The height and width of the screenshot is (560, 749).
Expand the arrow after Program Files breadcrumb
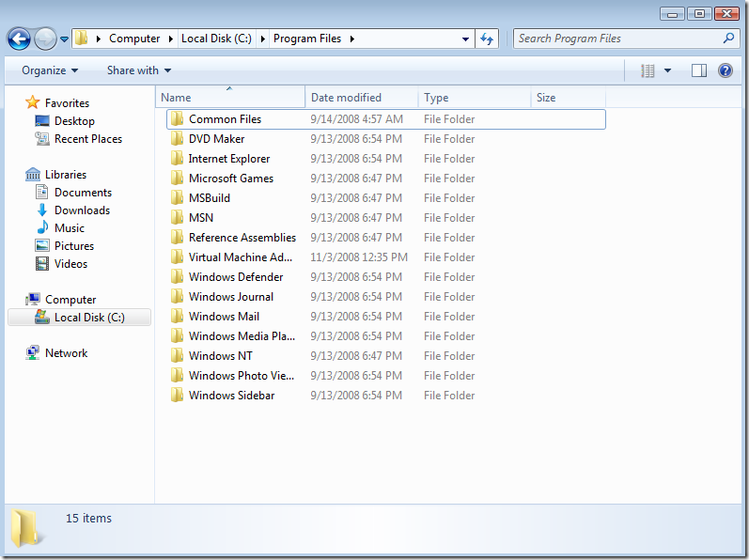tap(352, 39)
